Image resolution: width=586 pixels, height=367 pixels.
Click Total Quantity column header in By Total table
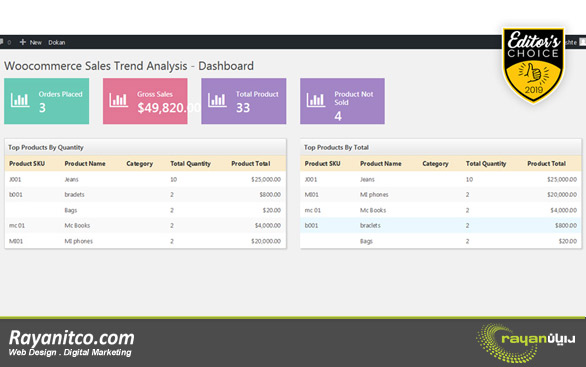pos(486,164)
